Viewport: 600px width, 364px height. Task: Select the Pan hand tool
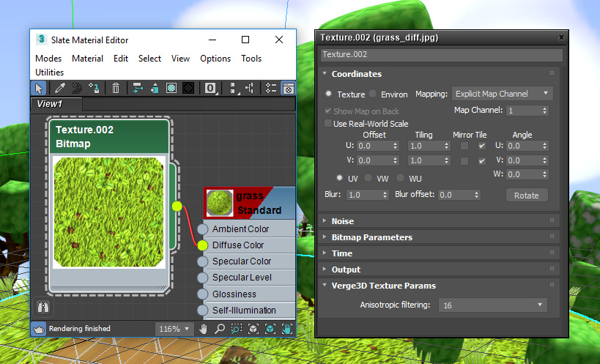pos(203,329)
